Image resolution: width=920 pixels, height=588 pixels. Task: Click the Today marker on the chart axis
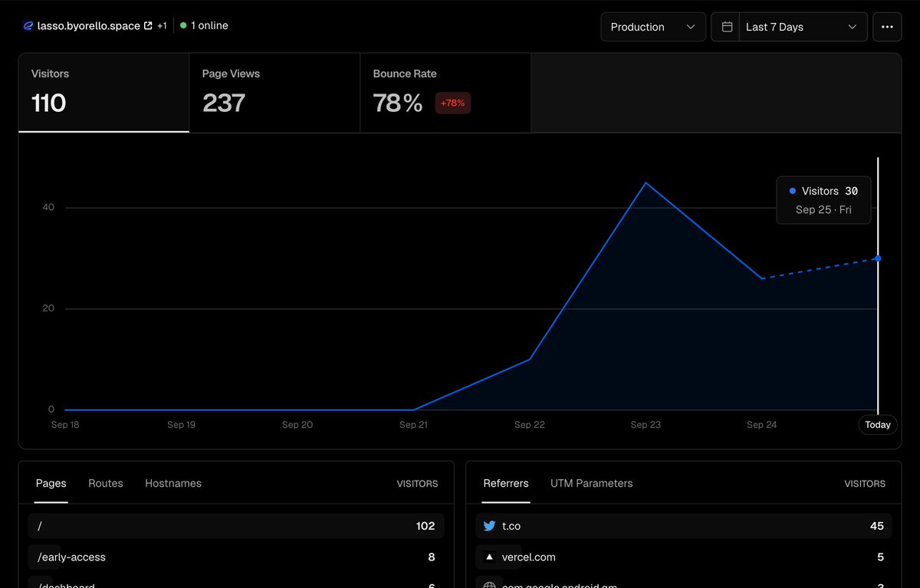878,425
